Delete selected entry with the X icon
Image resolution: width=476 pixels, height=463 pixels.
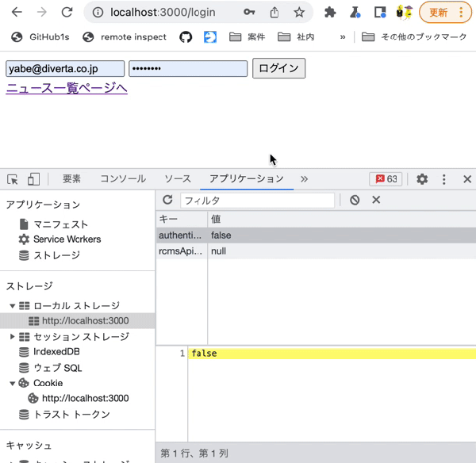click(376, 200)
